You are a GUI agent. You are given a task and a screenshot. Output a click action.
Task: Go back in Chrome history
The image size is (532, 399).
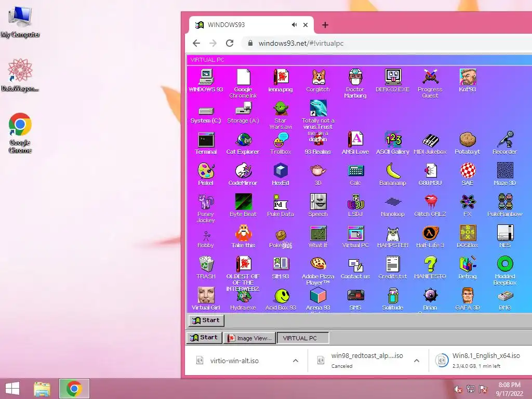click(196, 43)
